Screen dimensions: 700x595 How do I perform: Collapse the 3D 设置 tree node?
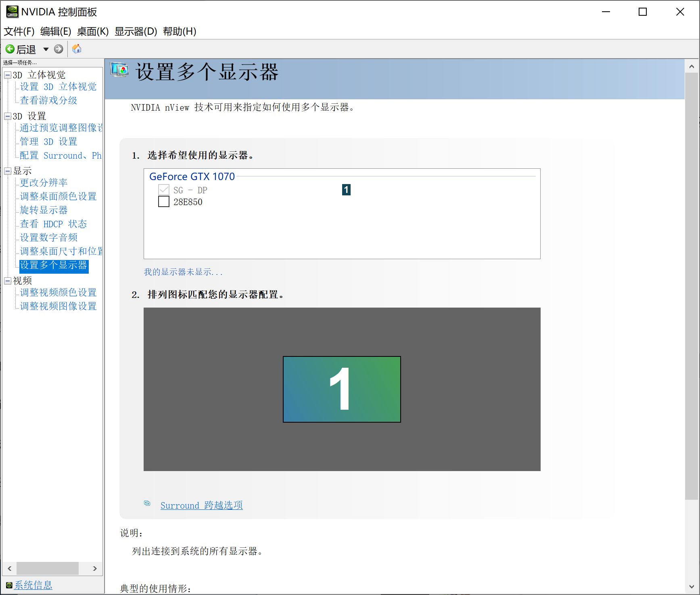(8, 116)
